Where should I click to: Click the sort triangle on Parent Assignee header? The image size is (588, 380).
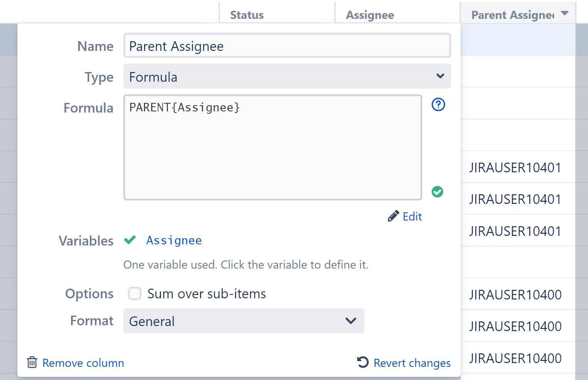pos(564,13)
